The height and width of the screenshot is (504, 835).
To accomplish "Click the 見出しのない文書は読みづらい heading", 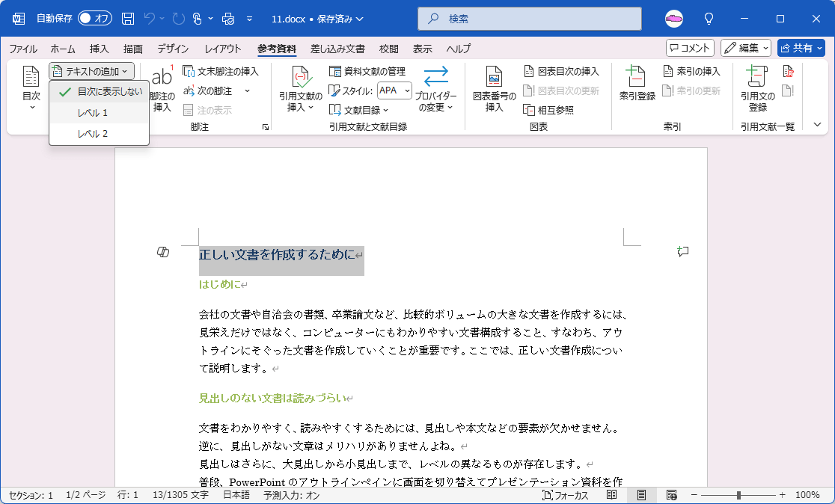I will click(x=272, y=398).
